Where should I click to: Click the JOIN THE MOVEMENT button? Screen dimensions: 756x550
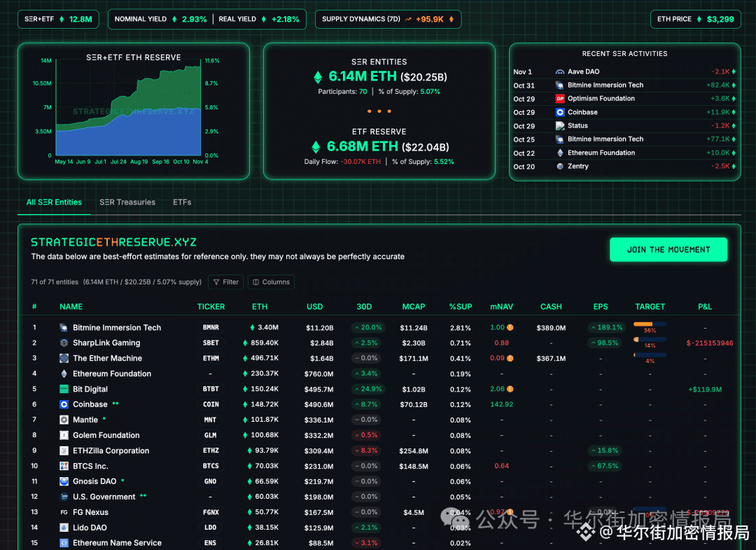tap(668, 249)
